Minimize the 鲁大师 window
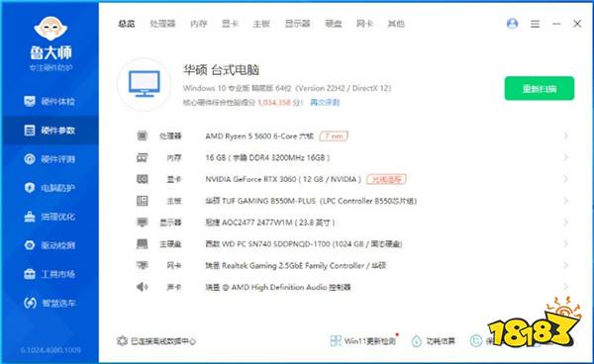Viewport: 594px width, 364px height. pyautogui.click(x=556, y=24)
